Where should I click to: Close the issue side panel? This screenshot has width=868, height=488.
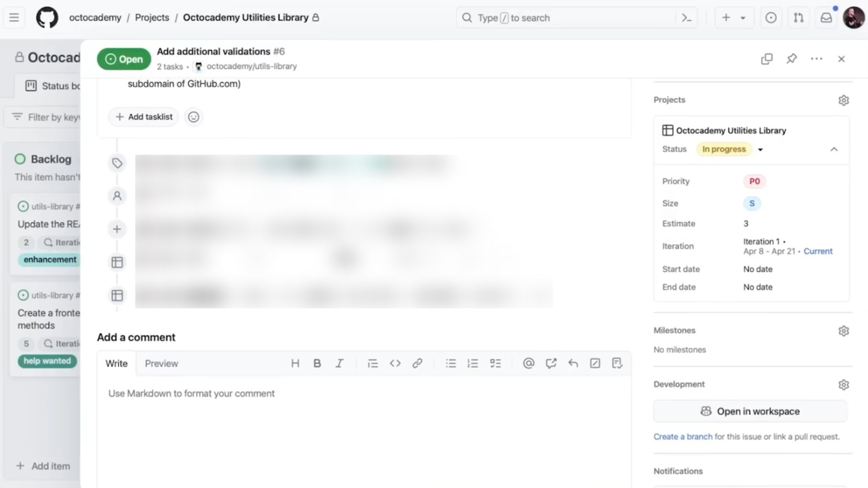click(842, 59)
